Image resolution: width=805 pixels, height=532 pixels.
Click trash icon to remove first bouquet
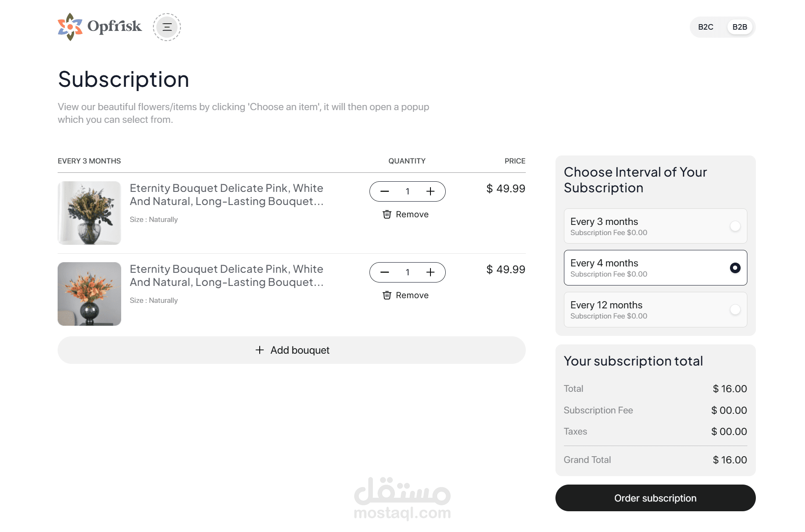click(387, 214)
